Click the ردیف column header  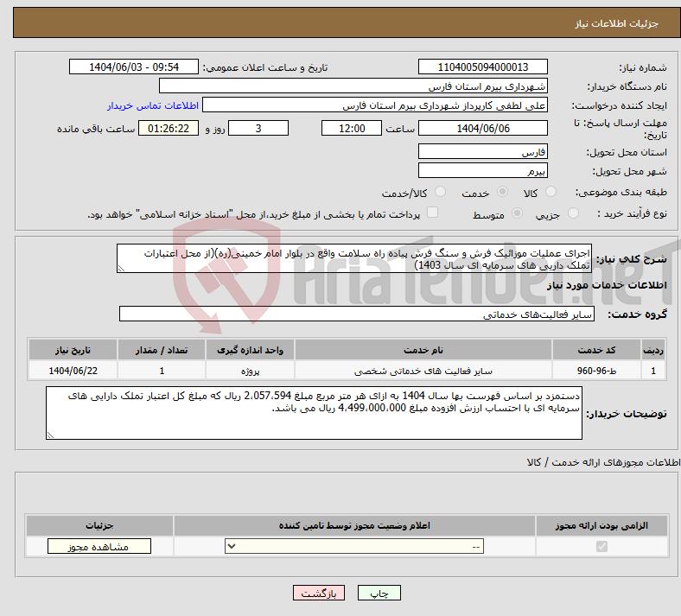(653, 350)
